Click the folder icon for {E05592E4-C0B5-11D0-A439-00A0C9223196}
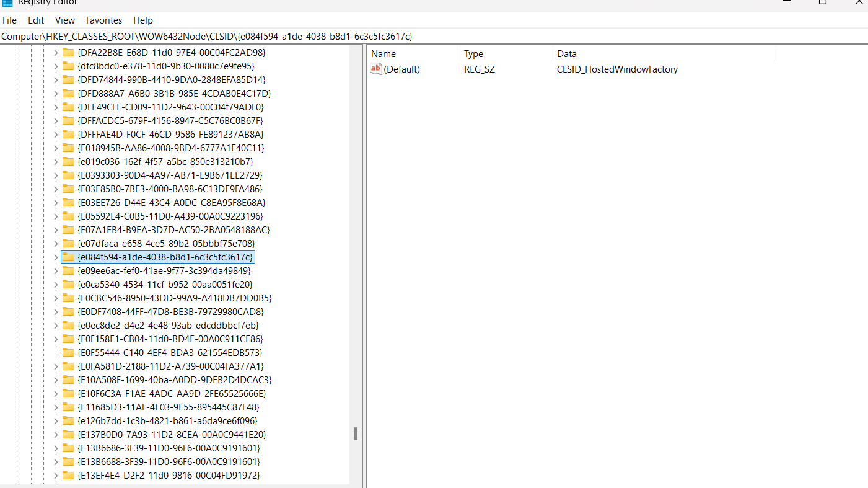868x488 pixels. (68, 216)
